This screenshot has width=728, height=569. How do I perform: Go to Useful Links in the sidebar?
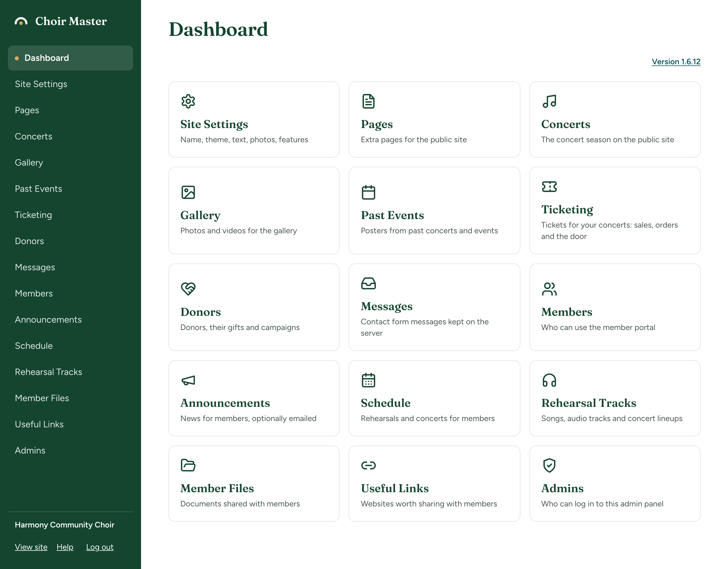click(x=70, y=424)
